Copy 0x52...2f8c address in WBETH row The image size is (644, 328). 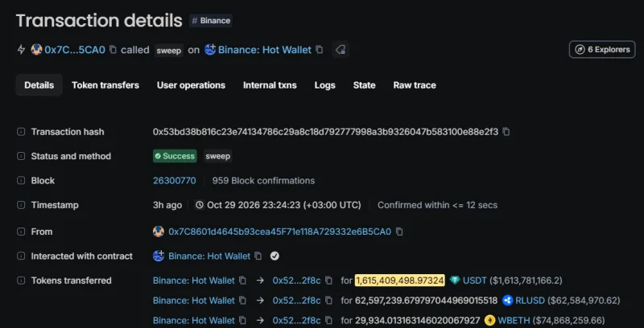[x=328, y=320]
